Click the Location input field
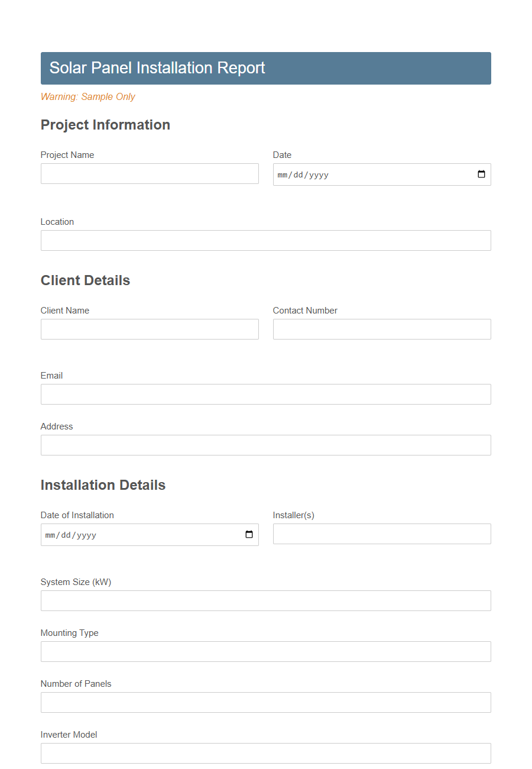 point(265,240)
